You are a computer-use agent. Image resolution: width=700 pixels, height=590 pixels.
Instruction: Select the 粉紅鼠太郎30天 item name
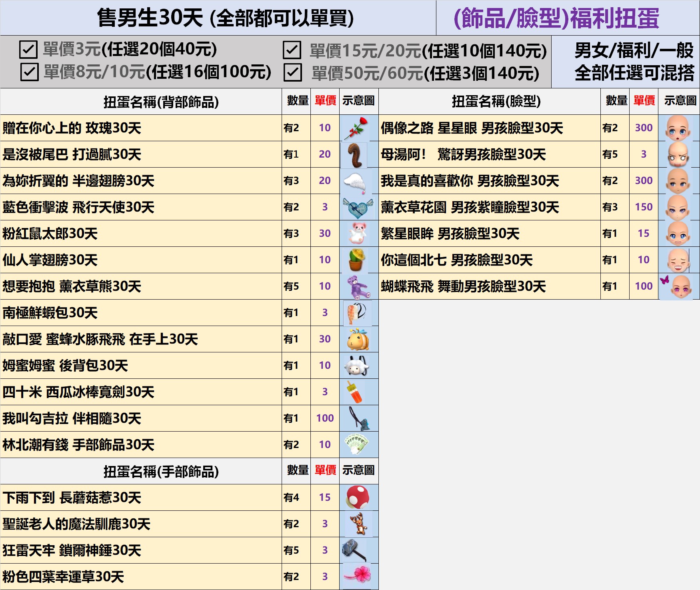(x=50, y=234)
